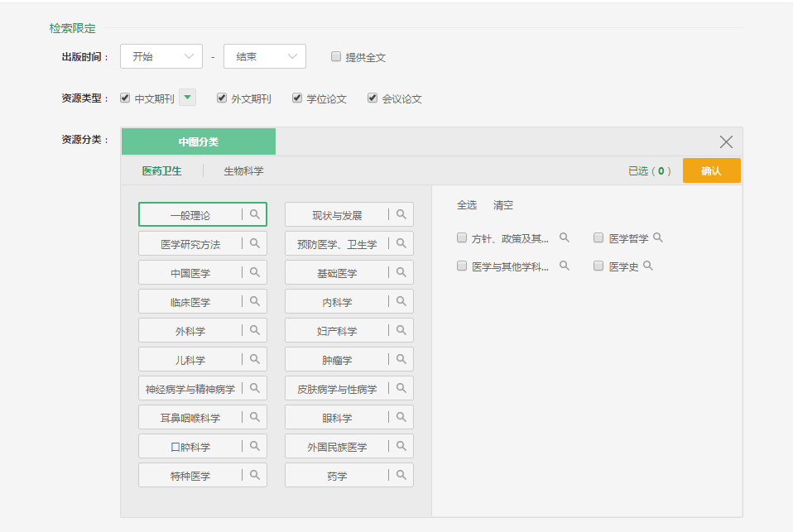Open the 开始 publication year dropdown
The image size is (793, 532).
pos(161,56)
